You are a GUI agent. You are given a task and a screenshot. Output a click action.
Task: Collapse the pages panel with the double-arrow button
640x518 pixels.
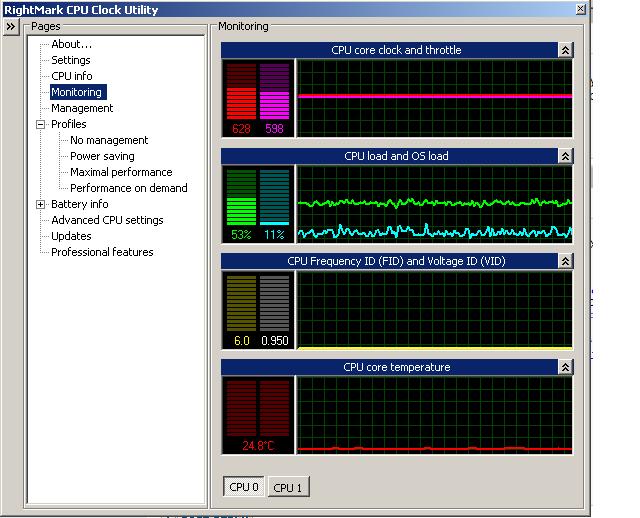pos(11,27)
